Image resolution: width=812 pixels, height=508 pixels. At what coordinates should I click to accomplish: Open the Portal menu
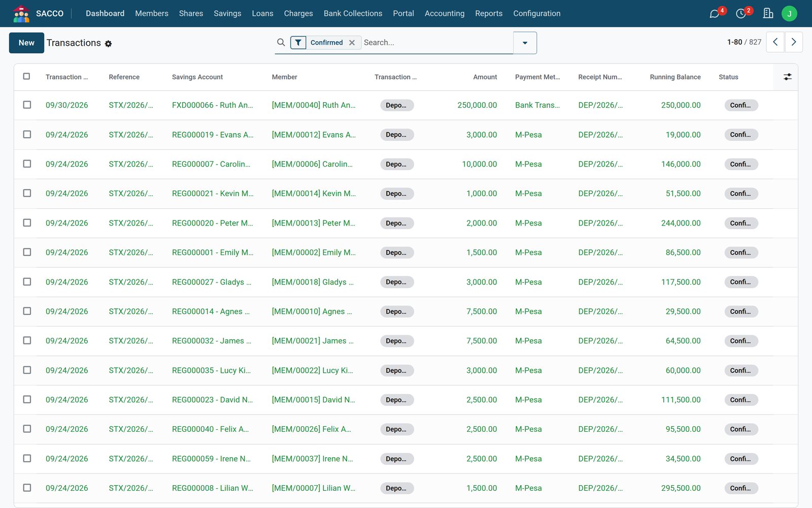[403, 14]
